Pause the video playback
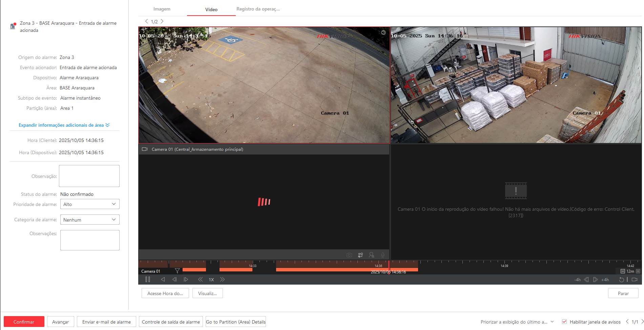This screenshot has width=644, height=330. point(148,280)
